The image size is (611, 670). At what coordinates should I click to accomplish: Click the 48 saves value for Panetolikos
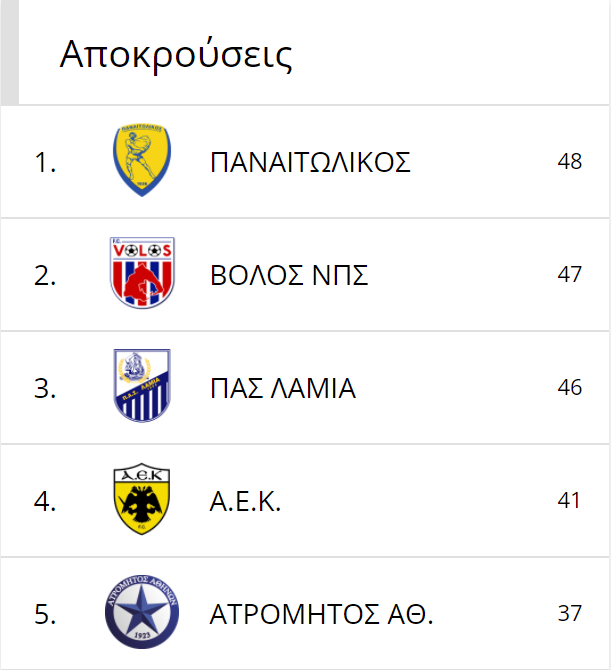pyautogui.click(x=570, y=162)
